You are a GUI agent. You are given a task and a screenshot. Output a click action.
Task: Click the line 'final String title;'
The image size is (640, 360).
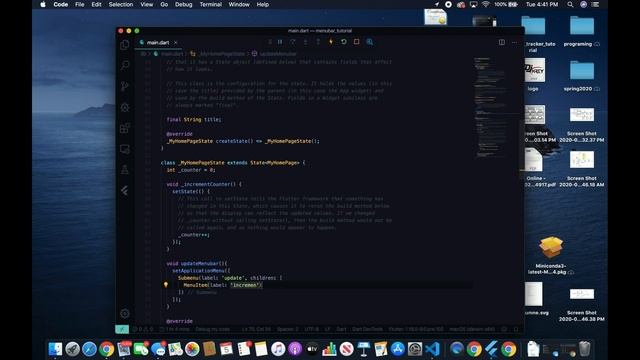[193, 120]
